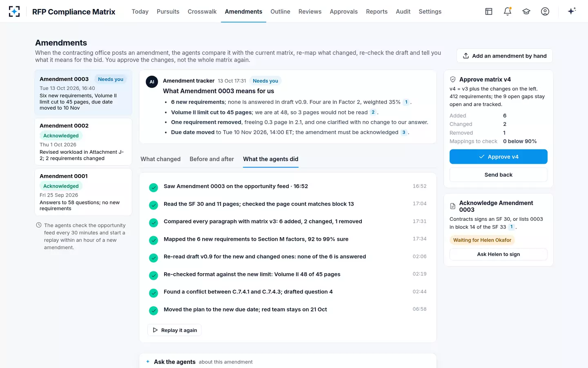This screenshot has width=588, height=368.
Task: Click 'Add an amendment by hand' button
Action: 505,56
